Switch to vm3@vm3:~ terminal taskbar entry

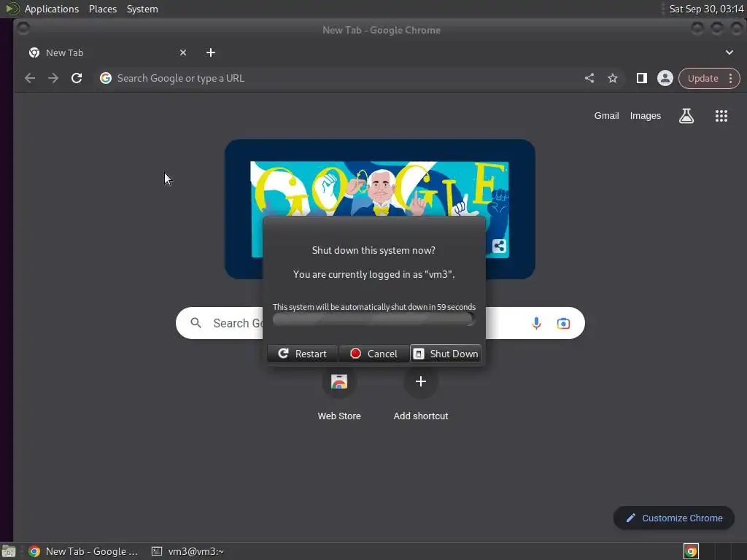click(187, 551)
